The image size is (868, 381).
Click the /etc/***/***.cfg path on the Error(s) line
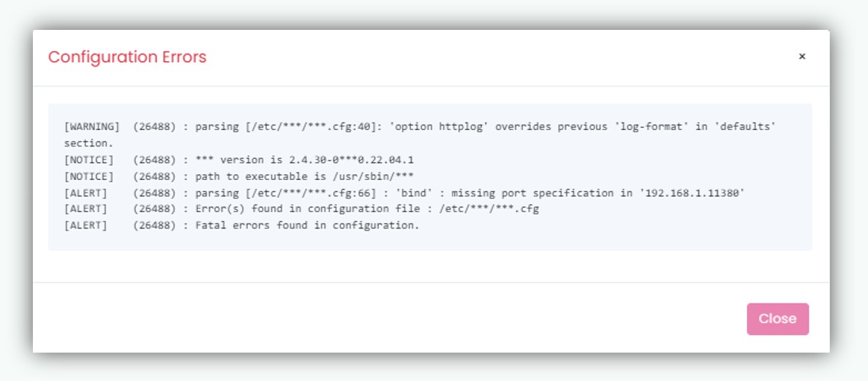(489, 209)
